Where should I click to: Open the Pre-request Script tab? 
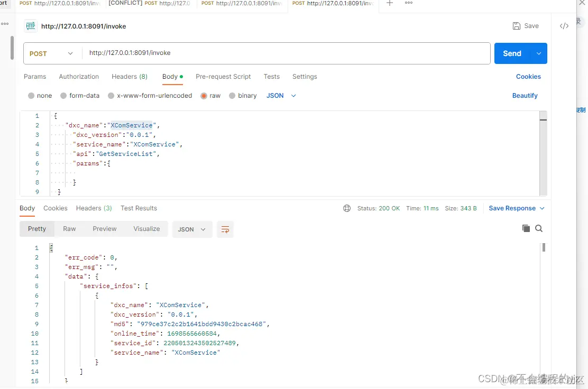pyautogui.click(x=223, y=77)
